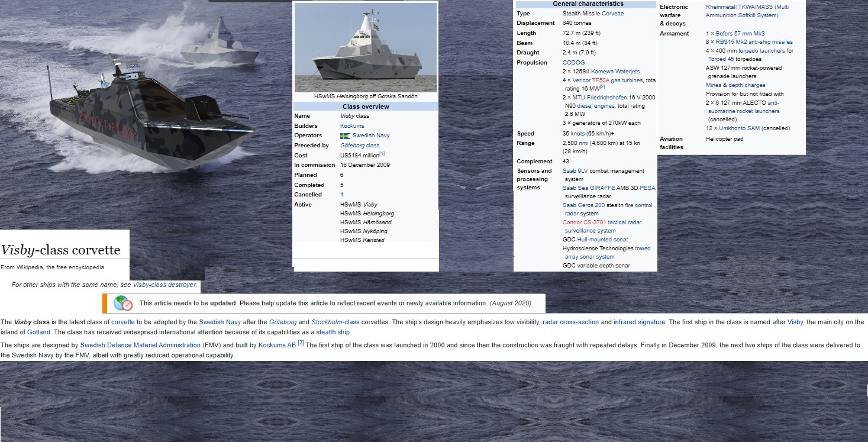Click the corvette link in the article's first sentence
Viewport: 868px width, 442px height.
coord(123,322)
